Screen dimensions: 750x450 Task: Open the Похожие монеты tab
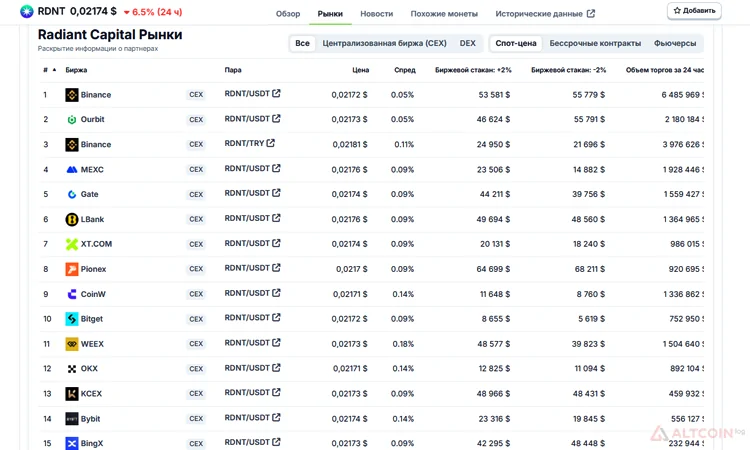[x=444, y=14]
